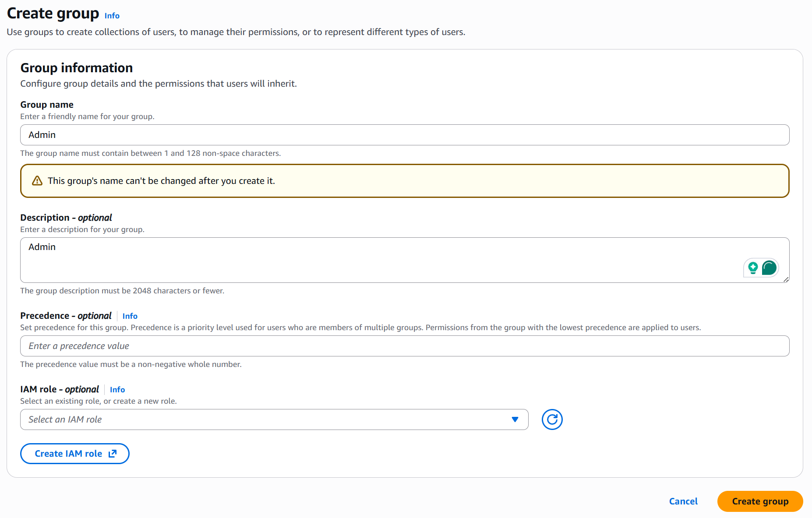
Task: Open the Grammarly extension icon
Action: pyautogui.click(x=770, y=267)
